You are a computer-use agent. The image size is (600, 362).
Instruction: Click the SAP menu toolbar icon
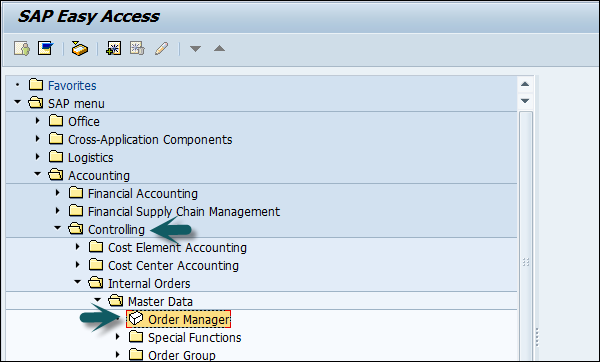(x=46, y=49)
